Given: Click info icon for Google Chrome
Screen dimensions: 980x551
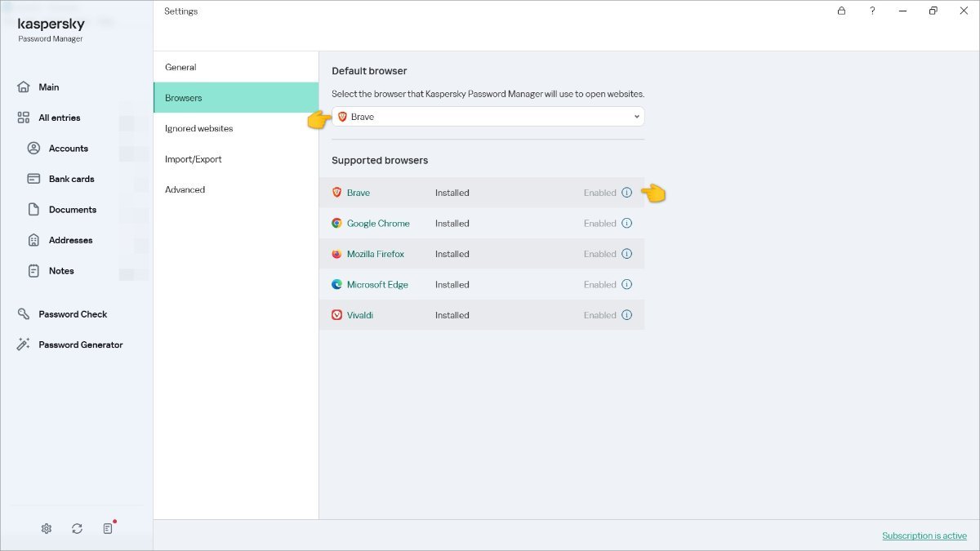Looking at the screenshot, I should click(x=627, y=224).
